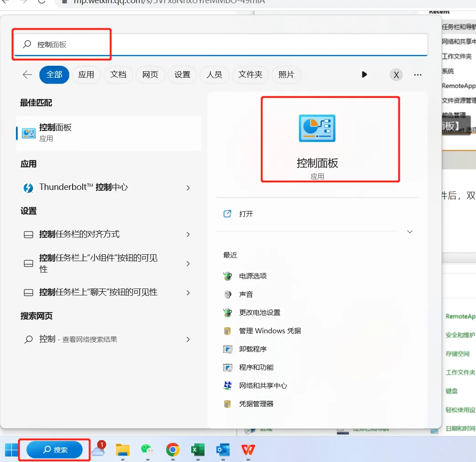Open recent item 管理 Windows 凭据
This screenshot has width=476, height=462.
(270, 331)
